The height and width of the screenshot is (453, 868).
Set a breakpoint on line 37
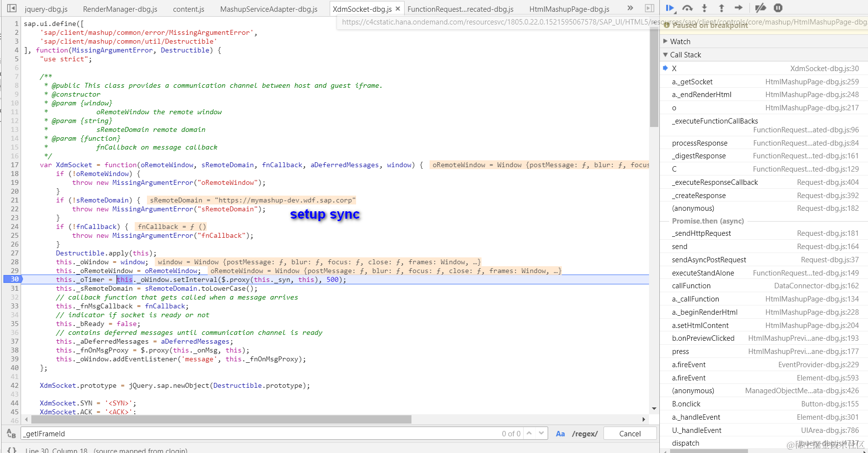pyautogui.click(x=15, y=342)
